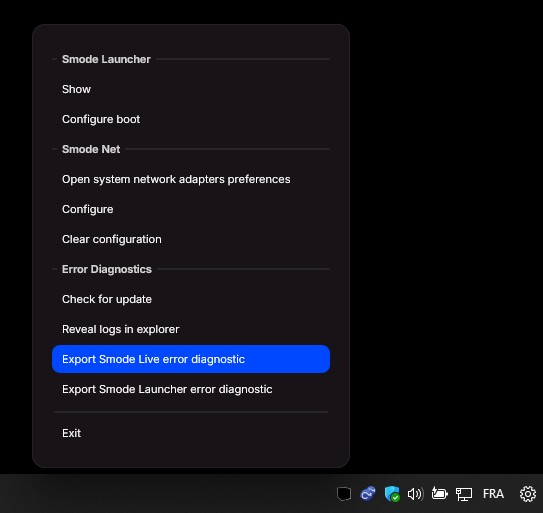Image resolution: width=543 pixels, height=513 pixels.
Task: Open the blue sync tray icon
Action: click(368, 494)
